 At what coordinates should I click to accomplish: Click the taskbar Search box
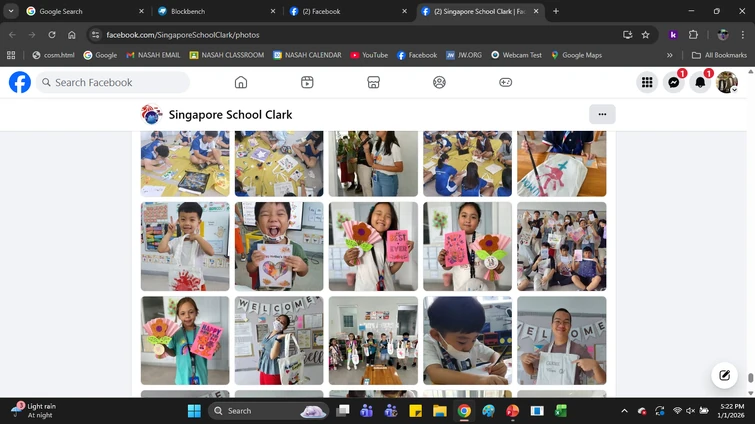click(269, 411)
